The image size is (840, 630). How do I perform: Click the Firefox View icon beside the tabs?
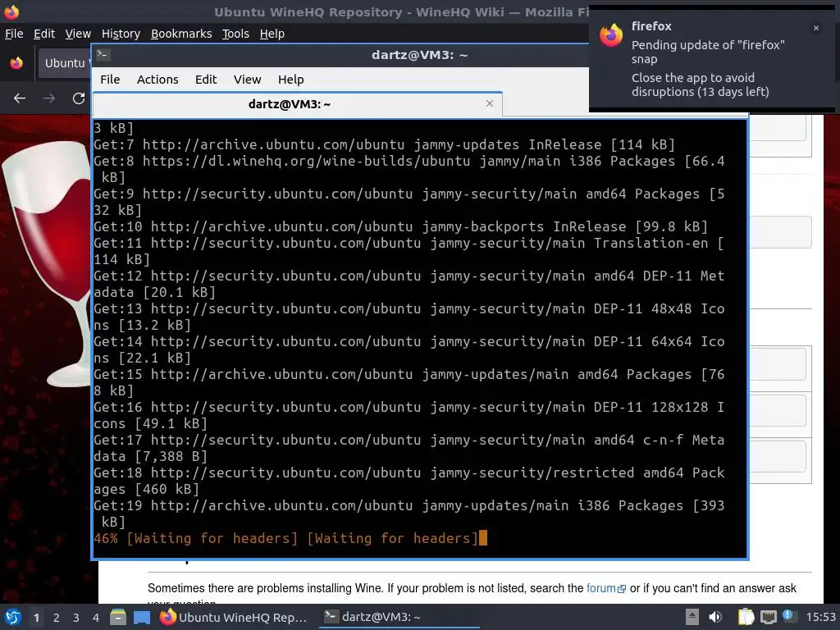[16, 63]
